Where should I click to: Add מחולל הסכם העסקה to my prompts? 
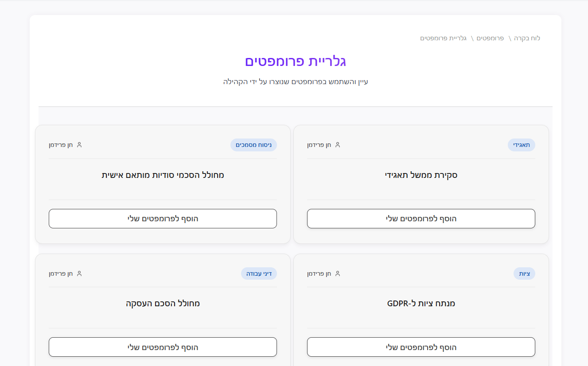(x=162, y=347)
